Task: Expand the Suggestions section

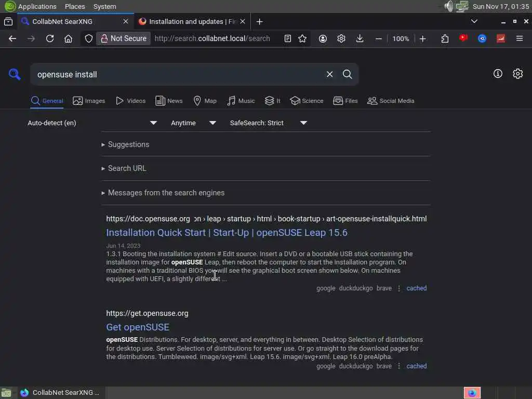Action: [125, 144]
